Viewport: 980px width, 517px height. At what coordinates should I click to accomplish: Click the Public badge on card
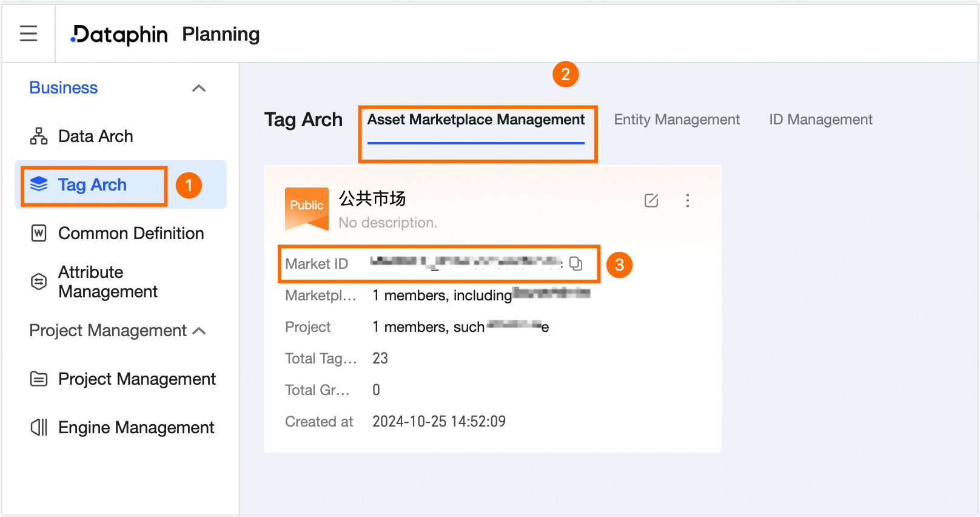pyautogui.click(x=307, y=208)
